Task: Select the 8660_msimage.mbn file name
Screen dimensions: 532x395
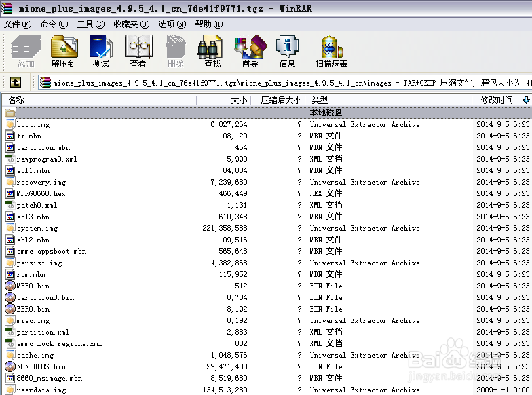Action: (x=50, y=379)
